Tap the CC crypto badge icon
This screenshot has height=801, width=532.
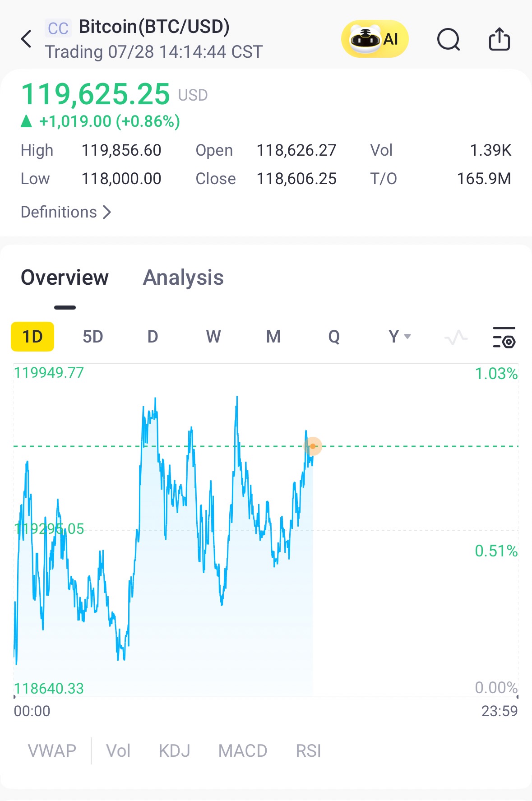58,28
